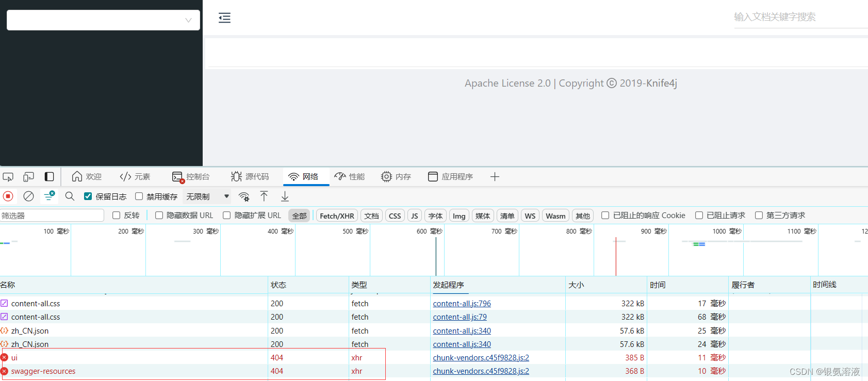The height and width of the screenshot is (381, 868).
Task: Sort by 状态 column header
Action: [308, 285]
